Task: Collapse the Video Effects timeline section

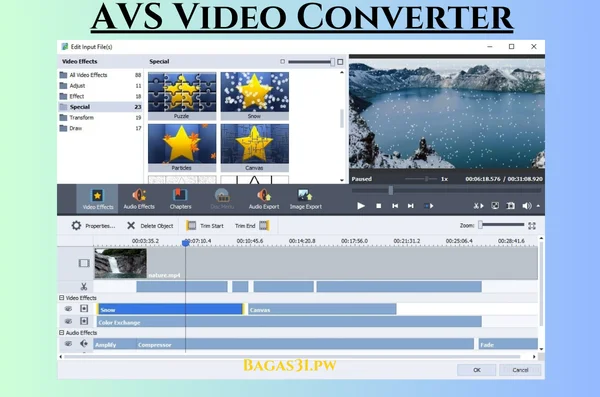Action: coord(62,297)
